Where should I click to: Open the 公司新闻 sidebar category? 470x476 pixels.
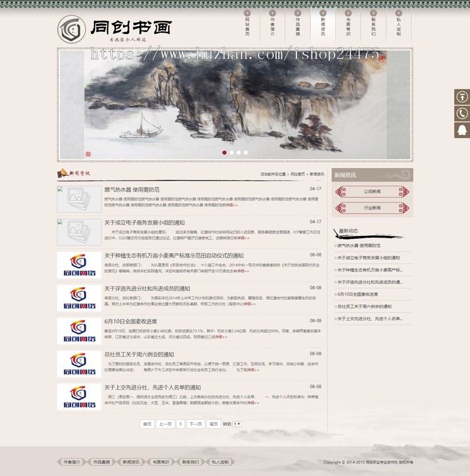(372, 191)
